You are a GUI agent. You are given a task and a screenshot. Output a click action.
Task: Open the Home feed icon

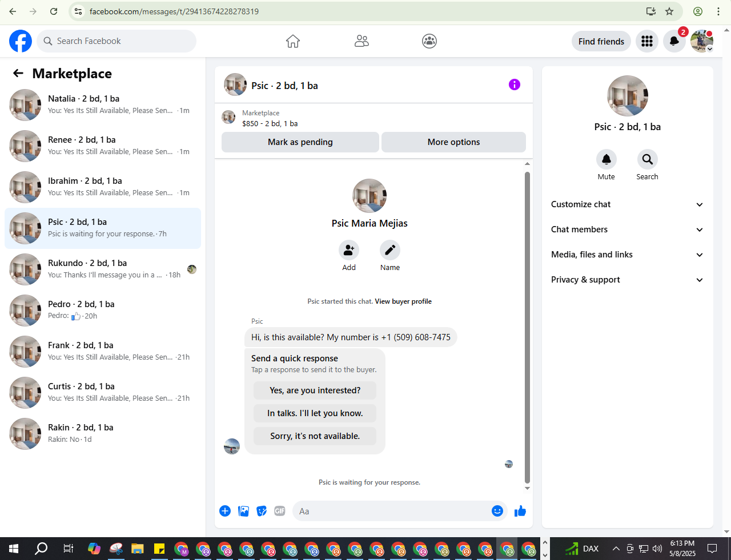coord(293,41)
